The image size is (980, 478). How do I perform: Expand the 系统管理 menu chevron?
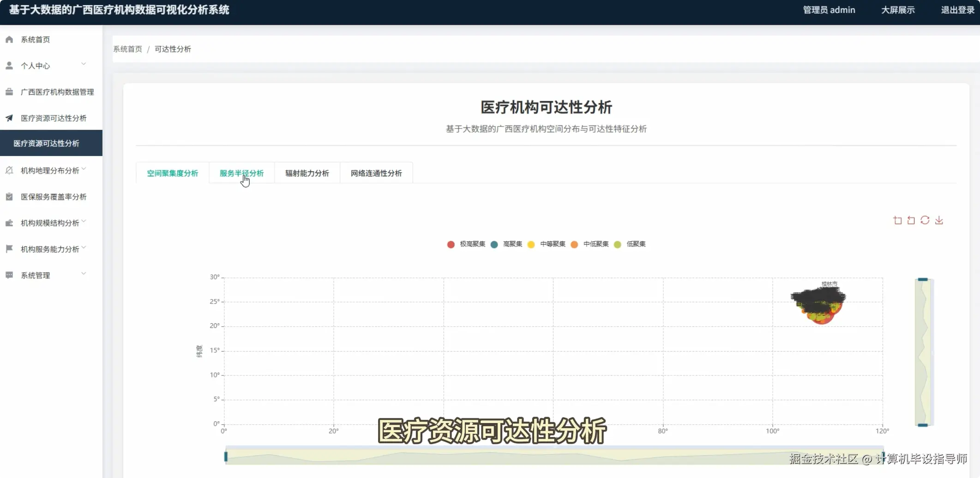tap(84, 274)
